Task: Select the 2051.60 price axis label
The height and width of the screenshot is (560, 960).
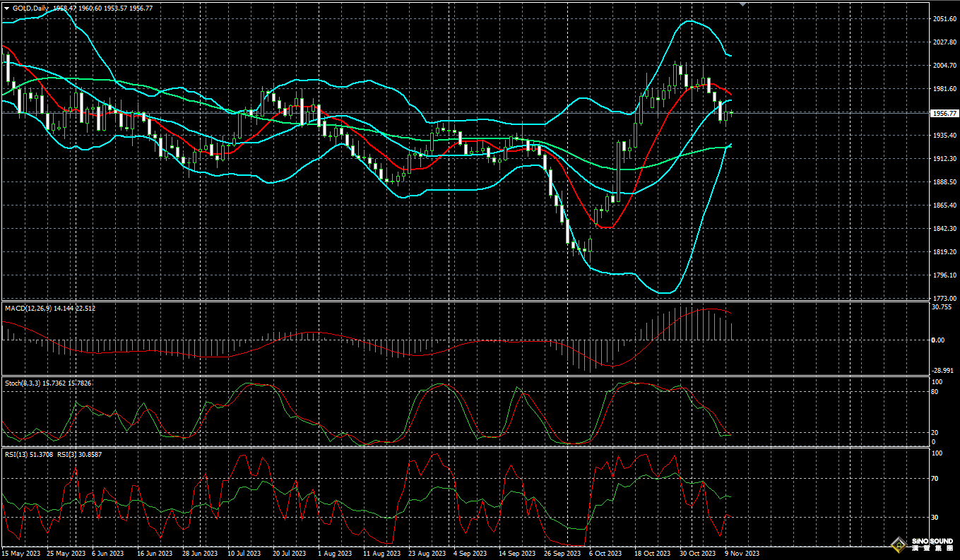Action: coord(944,19)
